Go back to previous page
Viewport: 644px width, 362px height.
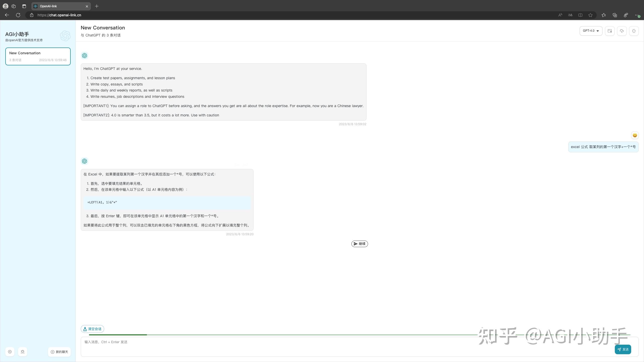pos(7,15)
